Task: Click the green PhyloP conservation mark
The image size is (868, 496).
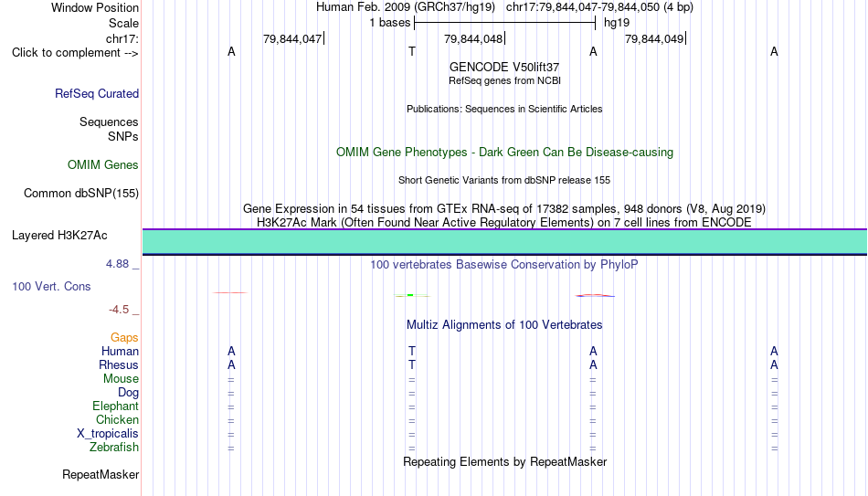Action: (411, 296)
